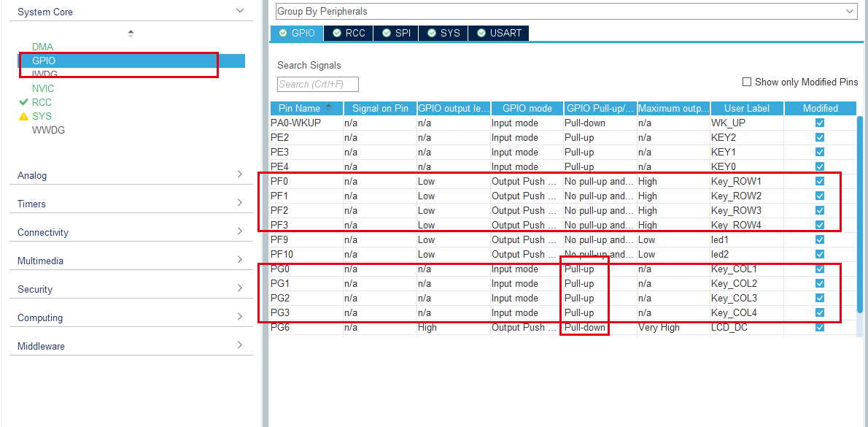868x427 pixels.
Task: Expand the Security category
Action: [131, 289]
